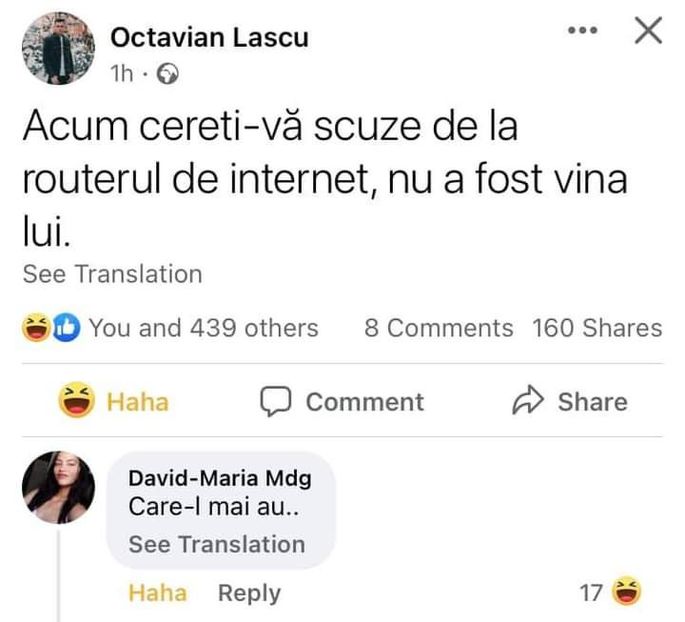Translate David-Maria Mdg's comment

217,544
